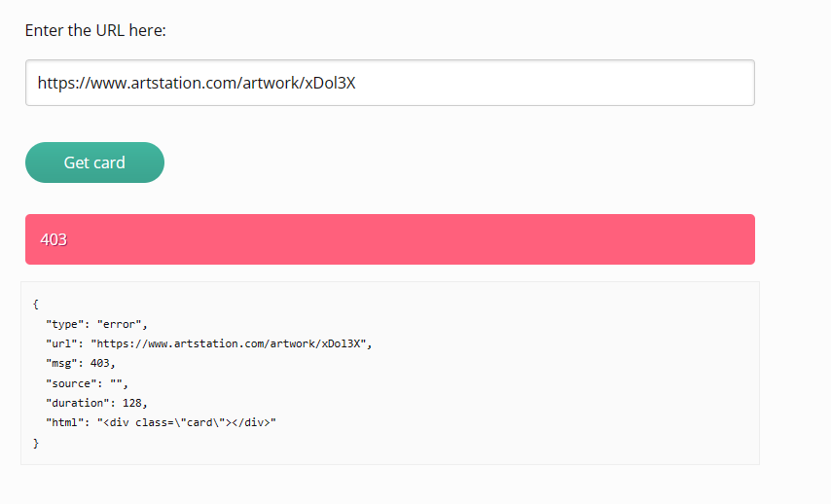Click the 128 duration value
Screen dimensions: 831x504
click(x=132, y=404)
